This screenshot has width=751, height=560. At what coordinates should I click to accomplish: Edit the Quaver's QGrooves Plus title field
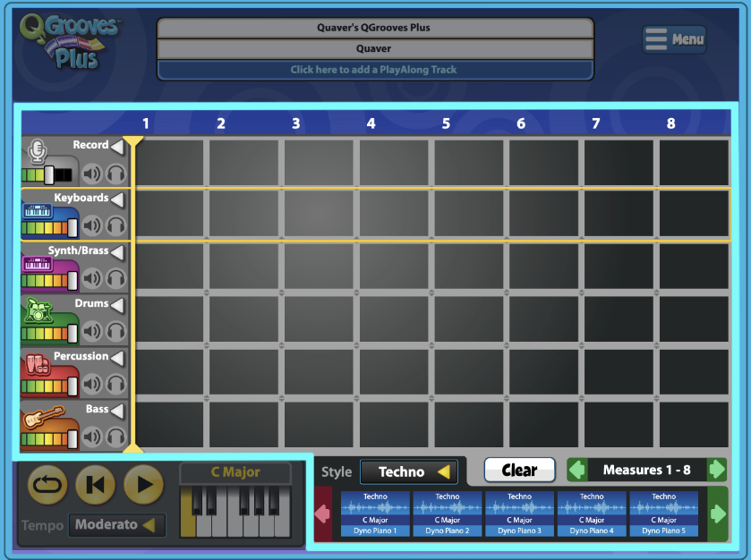point(375,28)
